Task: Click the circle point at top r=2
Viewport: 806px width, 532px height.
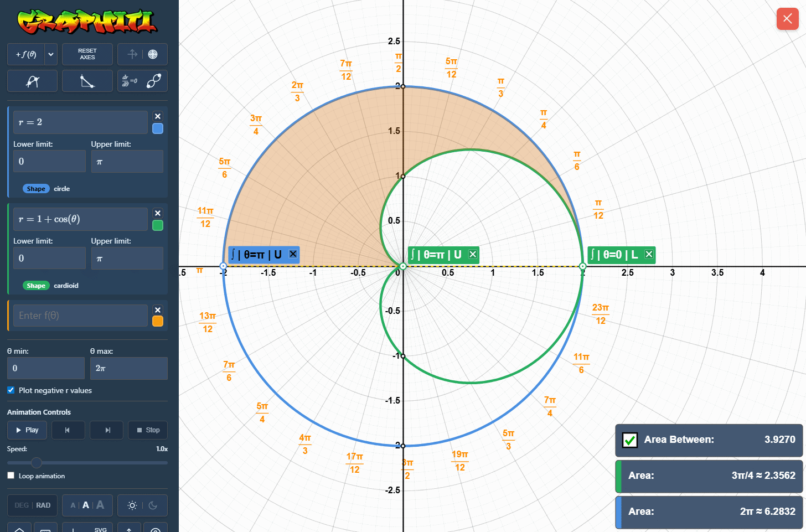Action: pyautogui.click(x=403, y=86)
